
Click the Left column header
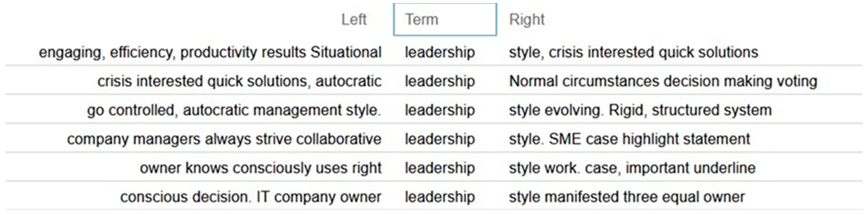tap(353, 19)
